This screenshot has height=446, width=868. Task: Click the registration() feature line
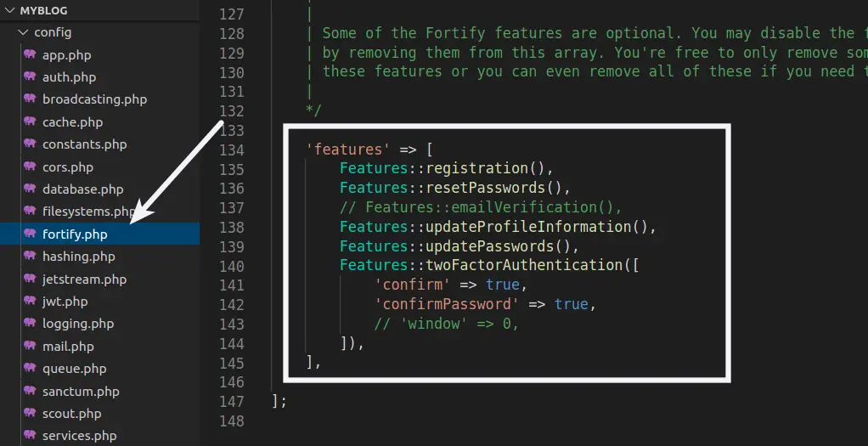click(x=446, y=168)
